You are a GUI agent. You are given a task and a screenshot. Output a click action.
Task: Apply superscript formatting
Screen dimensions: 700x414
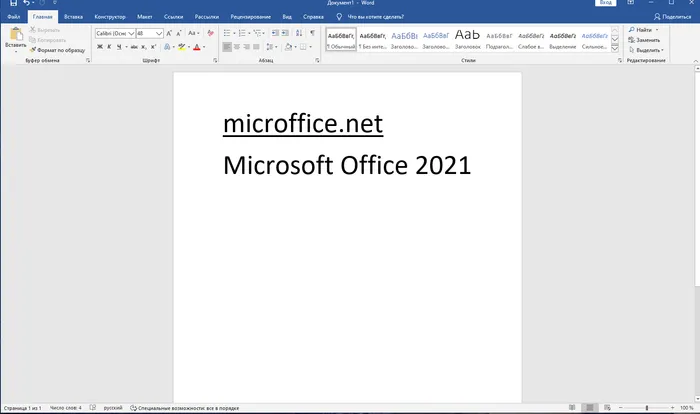(x=153, y=47)
